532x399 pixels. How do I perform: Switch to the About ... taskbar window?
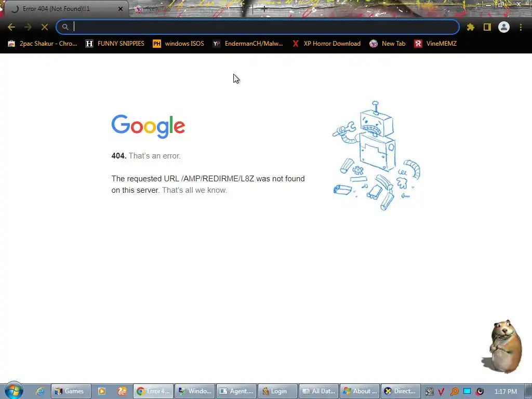point(360,391)
